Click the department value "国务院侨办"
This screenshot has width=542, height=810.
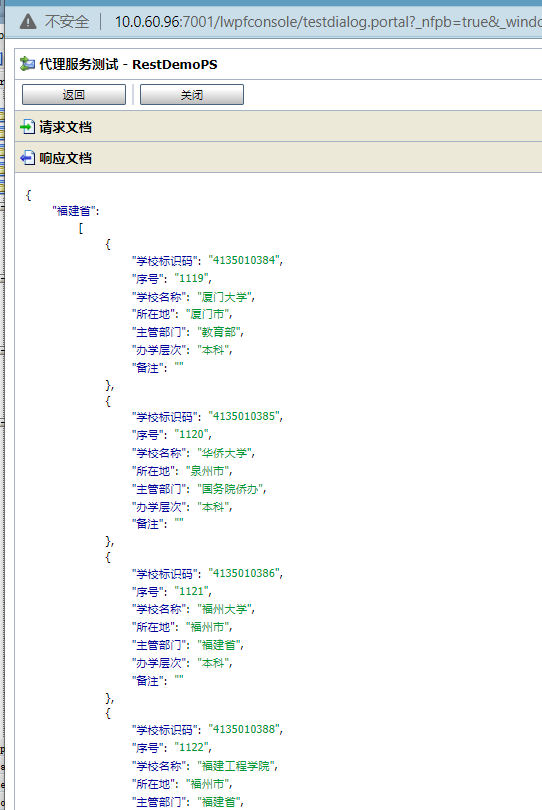230,489
